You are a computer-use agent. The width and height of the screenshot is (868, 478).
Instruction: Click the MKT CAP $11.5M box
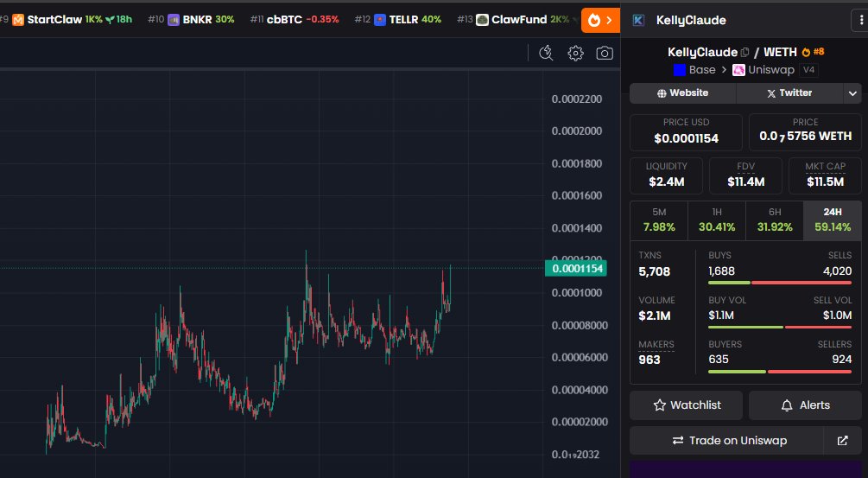point(825,175)
